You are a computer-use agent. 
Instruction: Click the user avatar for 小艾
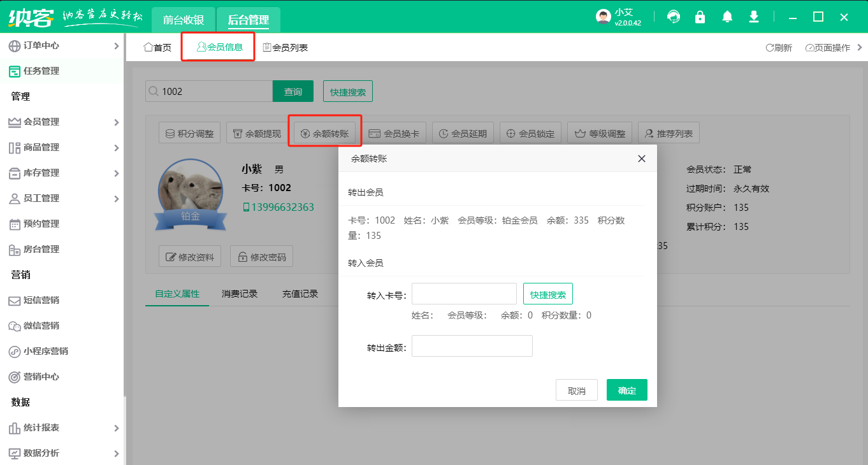click(603, 17)
